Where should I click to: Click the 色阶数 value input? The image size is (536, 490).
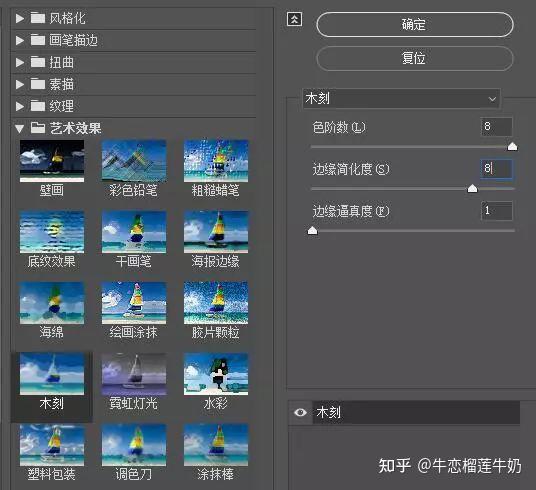point(496,127)
